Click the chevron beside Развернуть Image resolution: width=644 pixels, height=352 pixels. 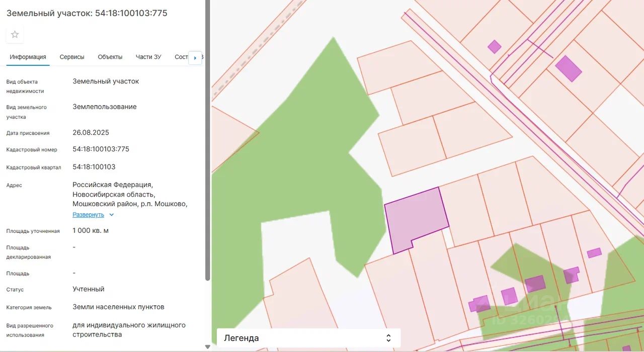tap(112, 215)
